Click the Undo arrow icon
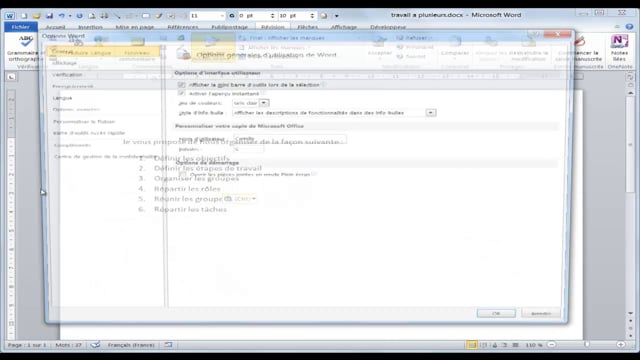The height and width of the screenshot is (360, 640). click(62, 16)
